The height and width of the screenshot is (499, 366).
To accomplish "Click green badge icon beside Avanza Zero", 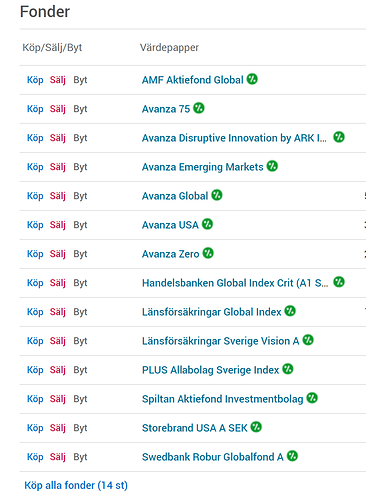I will coord(208,253).
